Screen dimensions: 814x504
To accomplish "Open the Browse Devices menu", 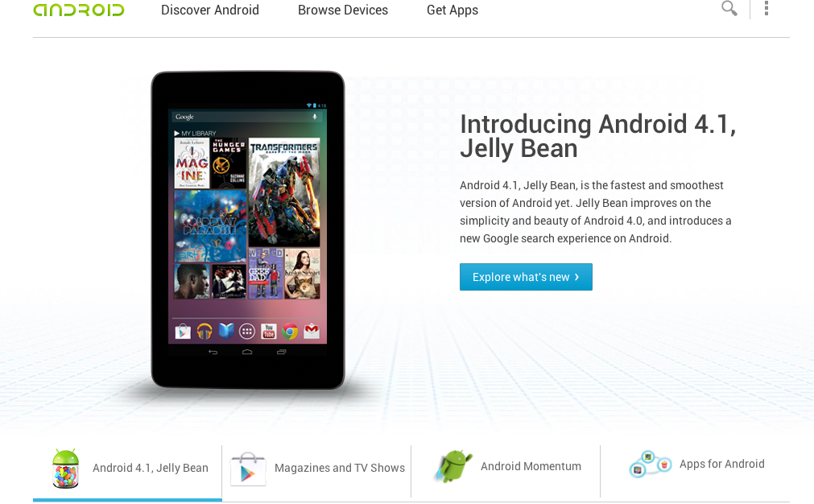I will (x=343, y=10).
